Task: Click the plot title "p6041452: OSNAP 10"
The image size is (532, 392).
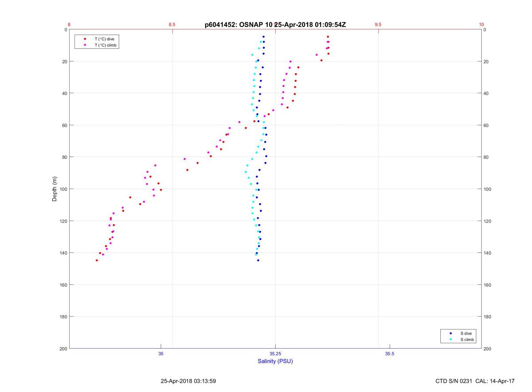Action: [x=238, y=25]
